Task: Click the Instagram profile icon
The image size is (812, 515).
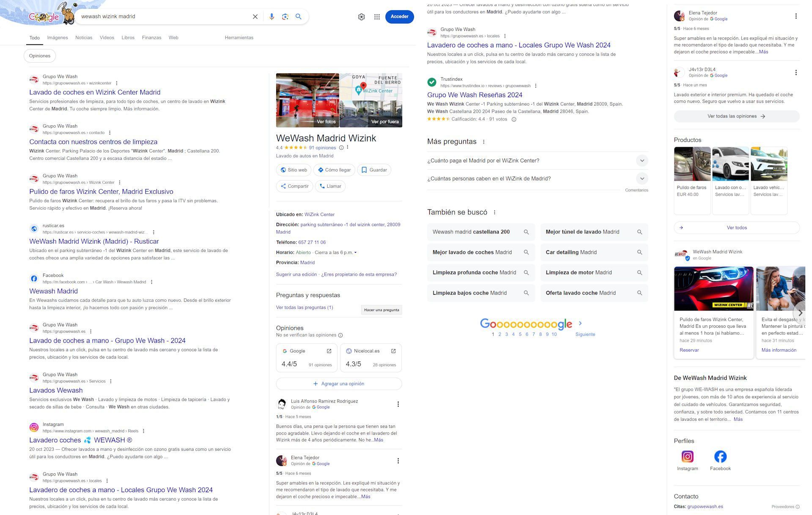Action: point(687,457)
